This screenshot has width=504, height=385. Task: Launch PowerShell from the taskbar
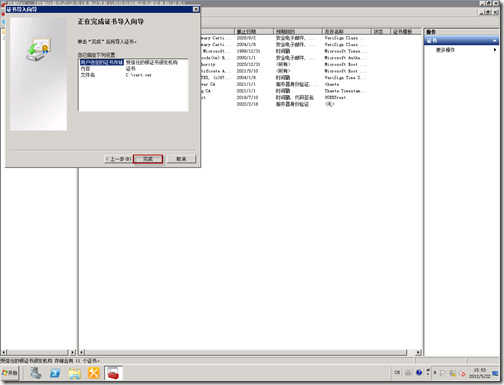point(55,373)
